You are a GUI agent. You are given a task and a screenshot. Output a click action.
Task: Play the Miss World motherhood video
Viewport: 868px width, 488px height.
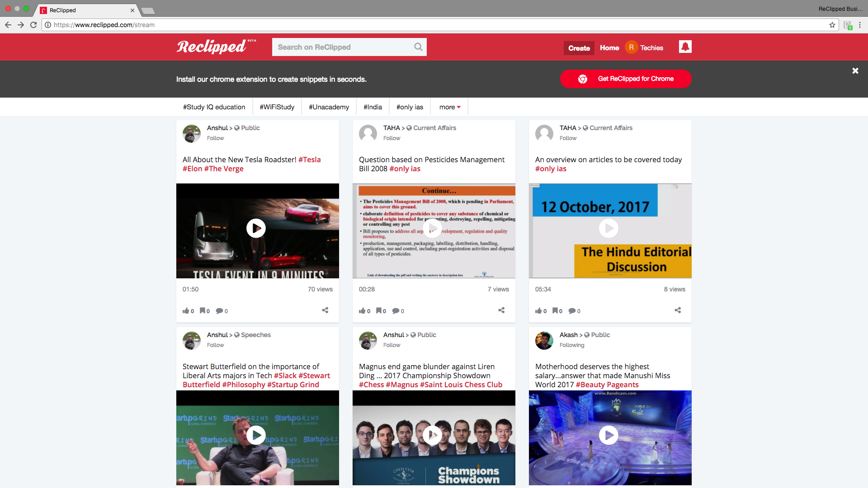click(x=609, y=435)
